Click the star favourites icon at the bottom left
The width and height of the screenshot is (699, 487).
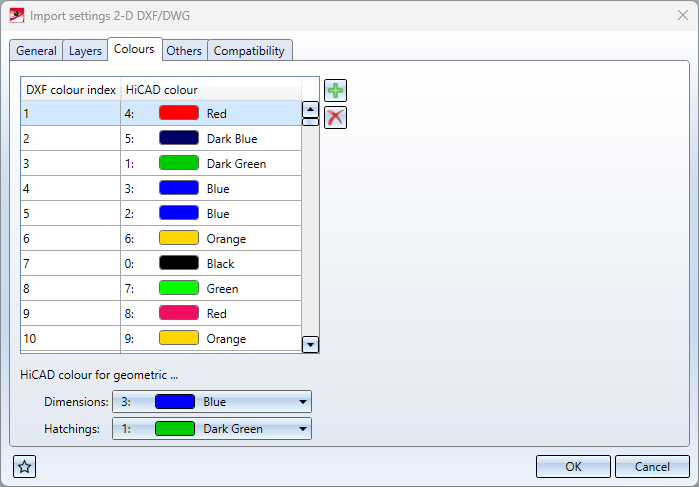point(25,467)
